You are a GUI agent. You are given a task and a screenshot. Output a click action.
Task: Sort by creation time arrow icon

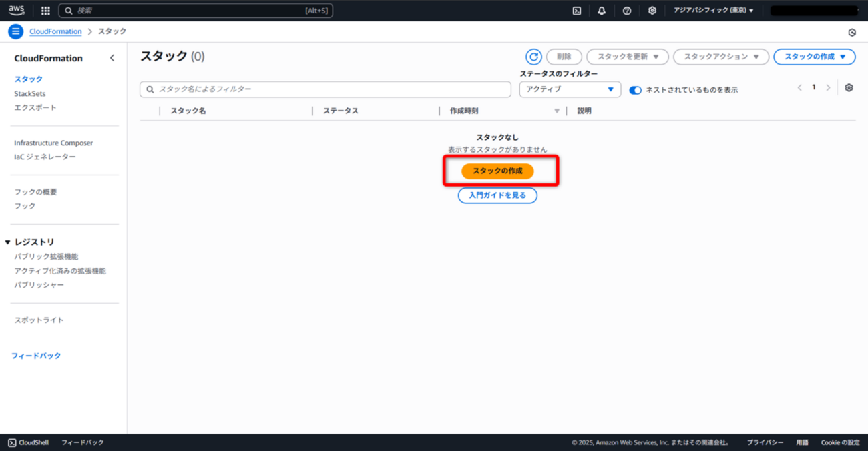tap(557, 111)
